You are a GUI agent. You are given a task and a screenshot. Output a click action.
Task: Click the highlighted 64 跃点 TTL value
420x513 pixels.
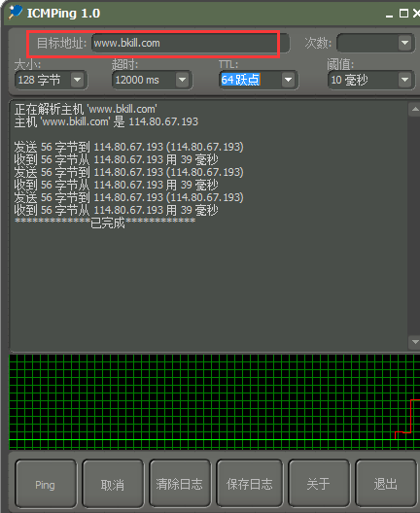240,80
